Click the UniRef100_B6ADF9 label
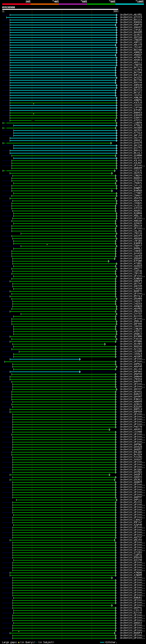This screenshot has height=644, width=146. 131,633
